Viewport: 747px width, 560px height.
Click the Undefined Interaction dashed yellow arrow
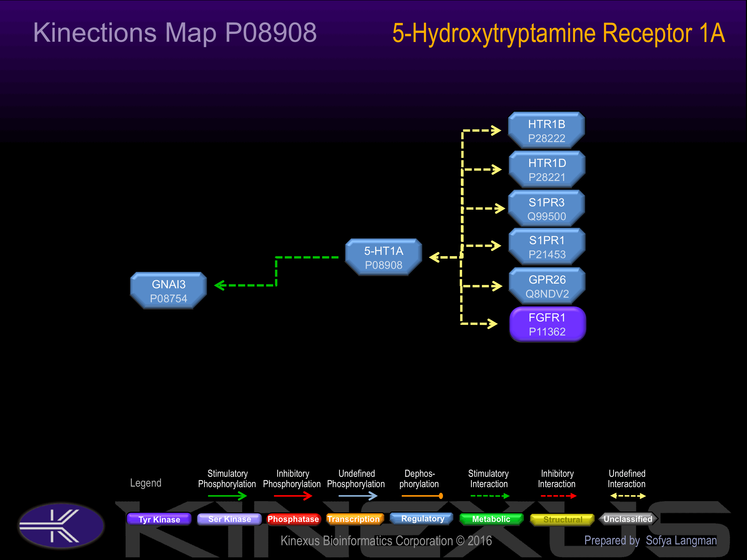pyautogui.click(x=628, y=496)
